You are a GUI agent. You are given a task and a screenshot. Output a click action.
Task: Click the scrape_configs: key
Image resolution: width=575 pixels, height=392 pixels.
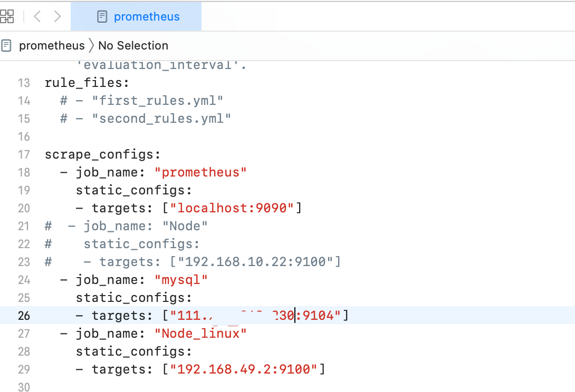(x=103, y=154)
